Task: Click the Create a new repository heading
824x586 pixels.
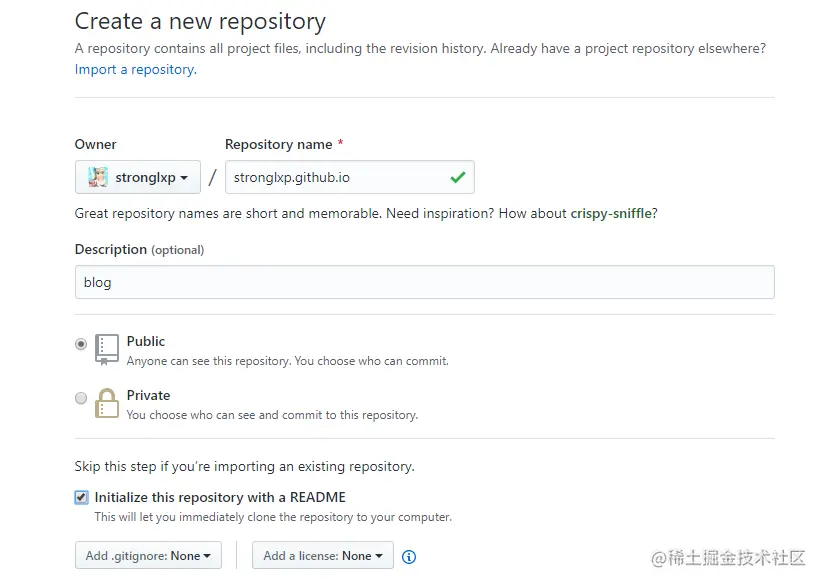Action: [200, 22]
